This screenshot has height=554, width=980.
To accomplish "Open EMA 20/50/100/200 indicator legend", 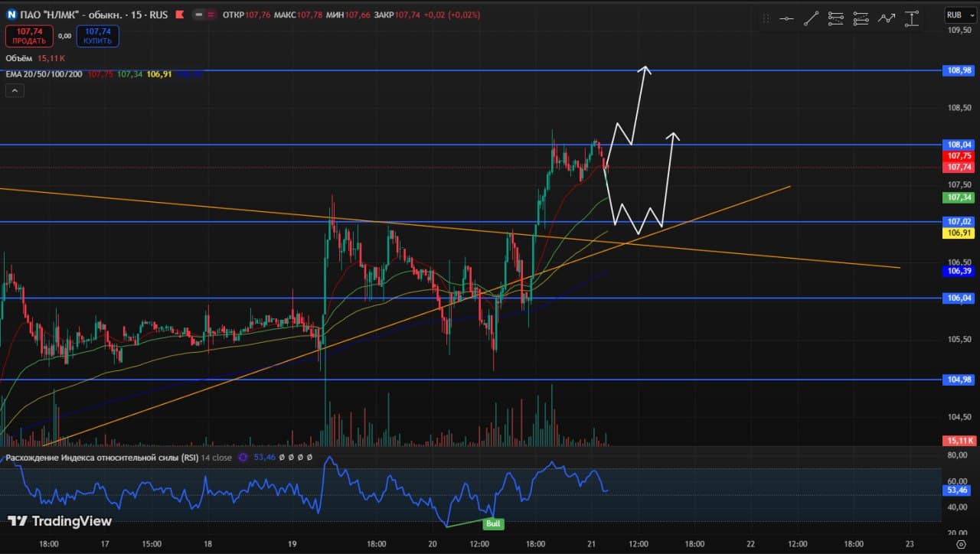I will click(x=45, y=74).
